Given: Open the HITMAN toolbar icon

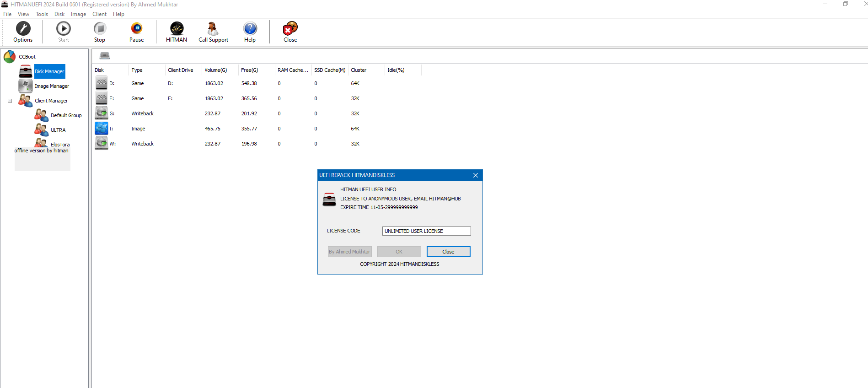Looking at the screenshot, I should 177,29.
